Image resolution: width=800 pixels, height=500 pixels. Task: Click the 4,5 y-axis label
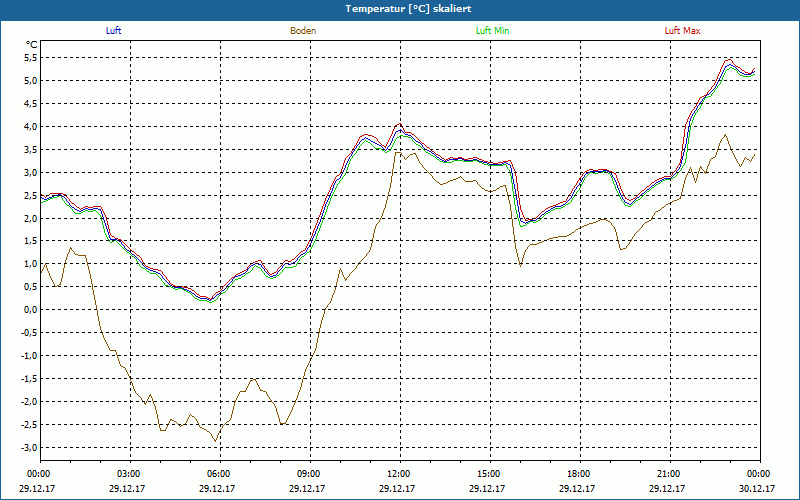click(x=31, y=104)
